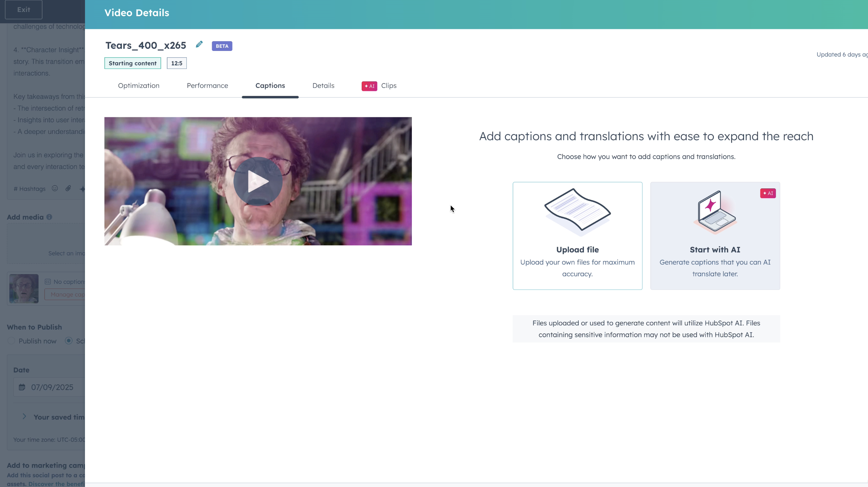Click the Updated 6 days ago text
Image resolution: width=868 pixels, height=487 pixels.
pyautogui.click(x=842, y=54)
